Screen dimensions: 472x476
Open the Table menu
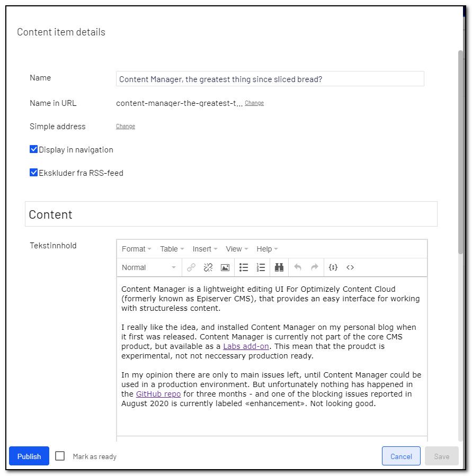[x=172, y=249]
